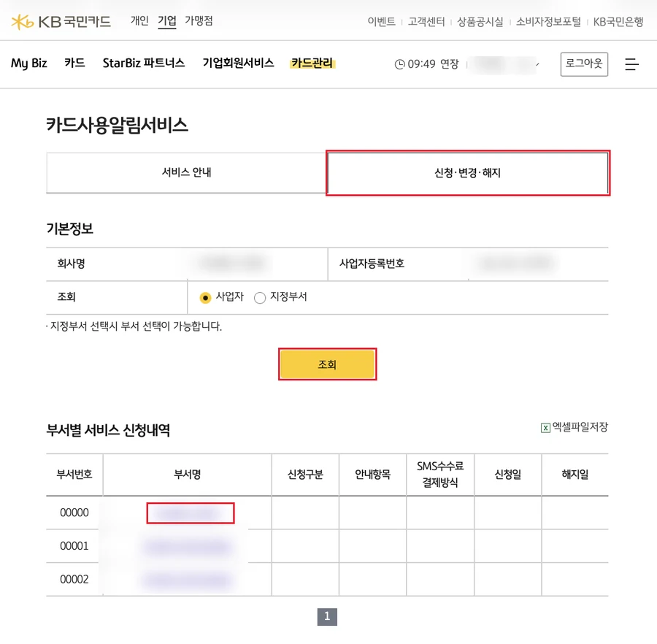The width and height of the screenshot is (657, 644).
Task: Switch to the 신청·변경·해지 tab
Action: click(x=468, y=172)
